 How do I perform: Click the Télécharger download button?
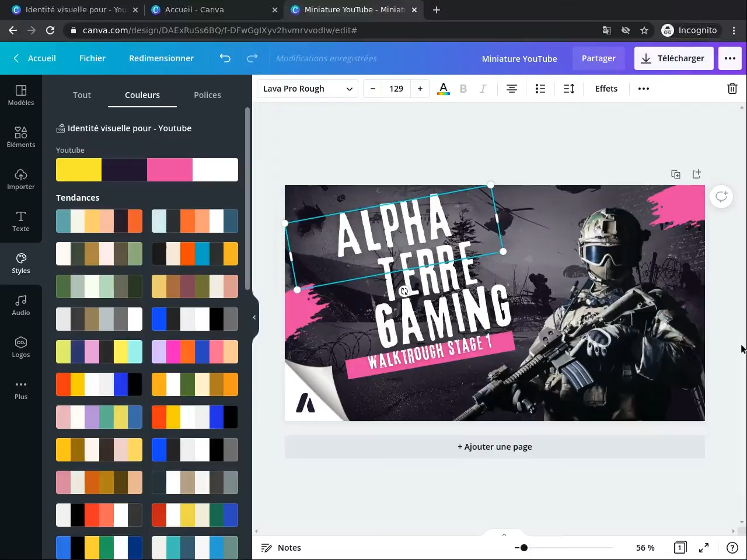point(673,58)
